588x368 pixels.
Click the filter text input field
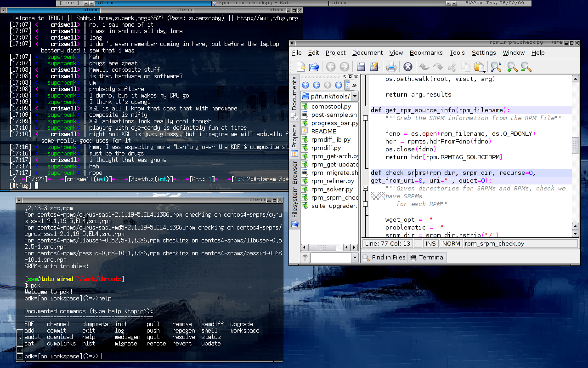tap(330, 258)
